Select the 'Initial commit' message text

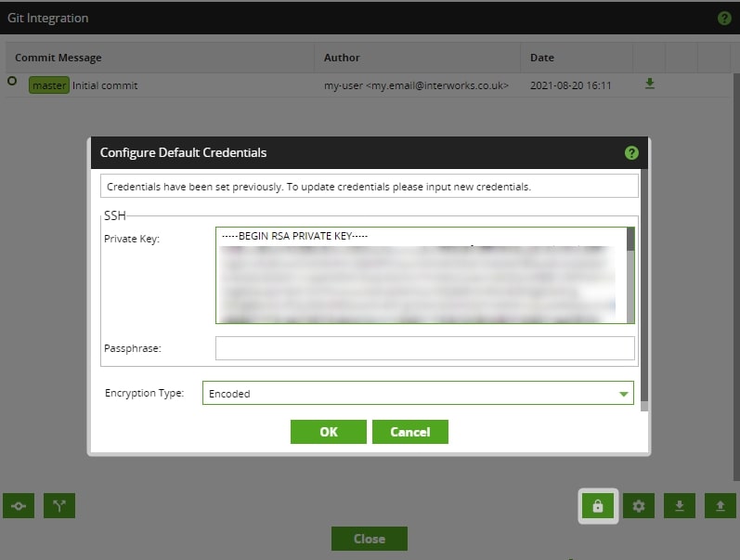coord(105,85)
